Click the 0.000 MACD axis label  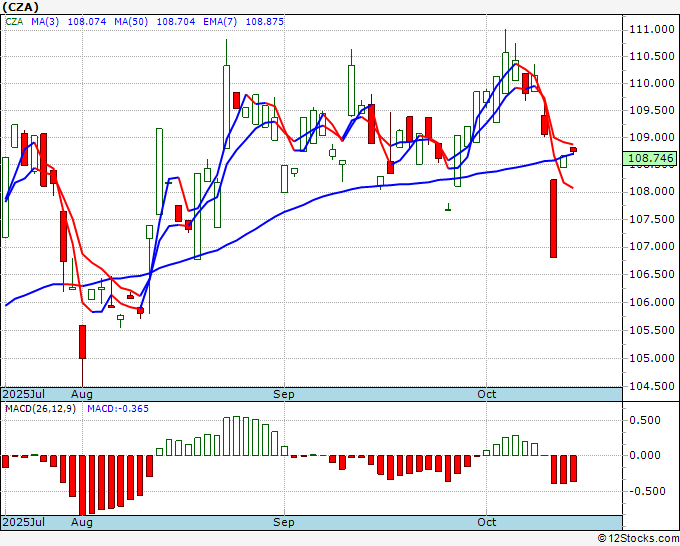646,455
